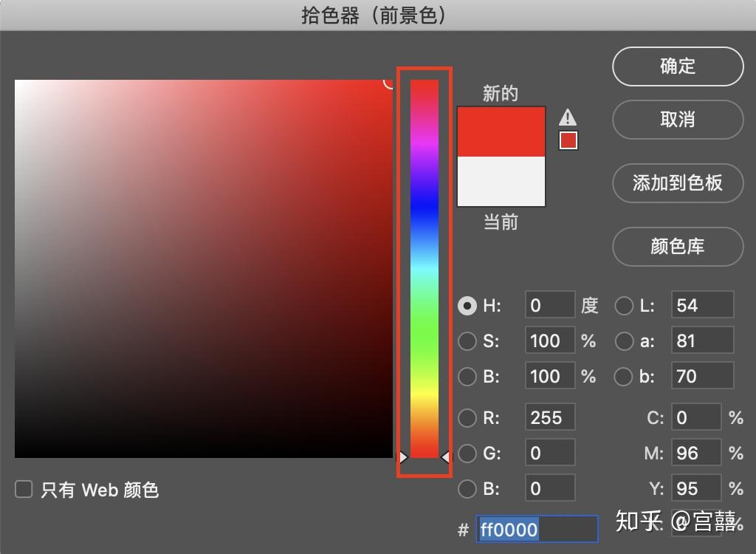
Task: Select the B brightness radio button
Action: point(467,377)
